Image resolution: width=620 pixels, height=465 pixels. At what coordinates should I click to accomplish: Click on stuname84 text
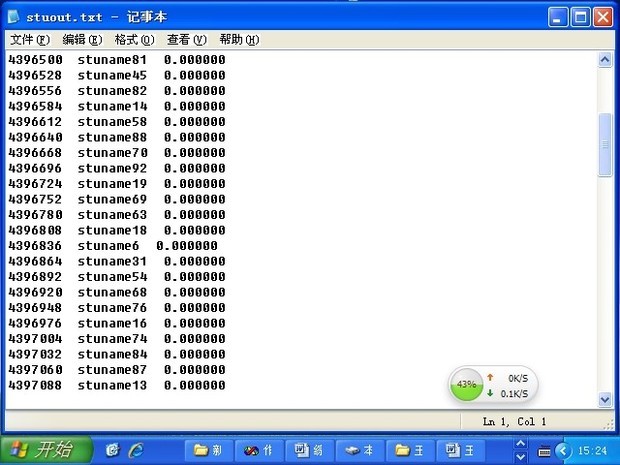coord(112,354)
